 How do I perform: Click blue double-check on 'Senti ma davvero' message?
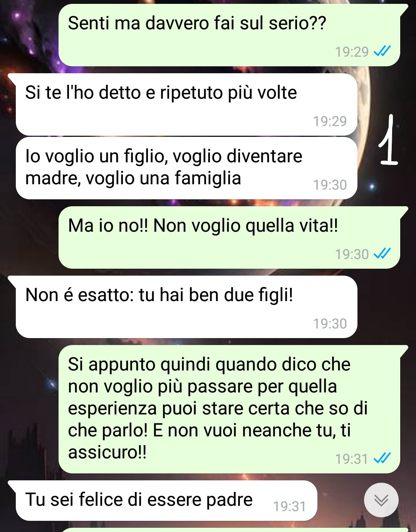point(382,51)
